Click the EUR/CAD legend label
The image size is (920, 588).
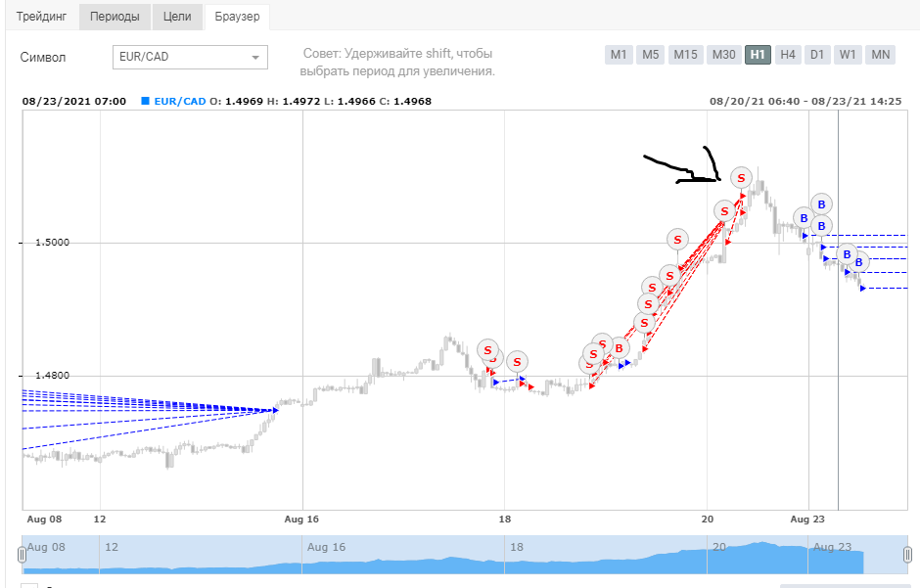180,101
